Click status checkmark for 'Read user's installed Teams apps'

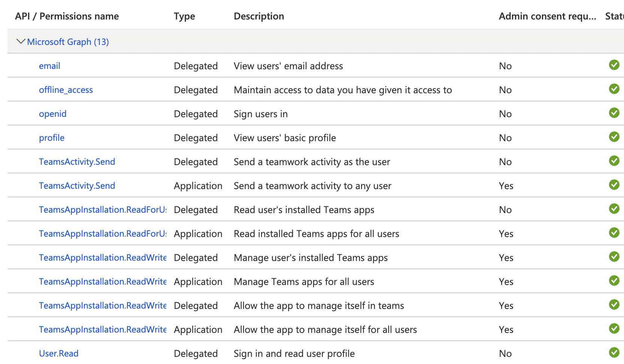point(614,209)
